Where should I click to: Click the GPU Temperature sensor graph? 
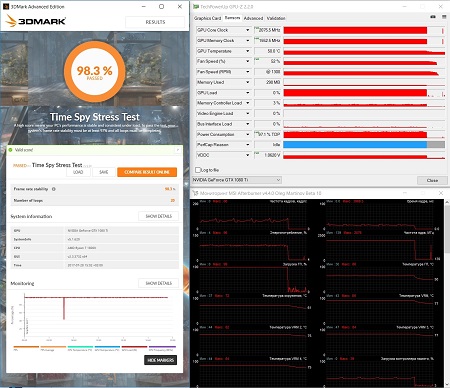[x=364, y=51]
